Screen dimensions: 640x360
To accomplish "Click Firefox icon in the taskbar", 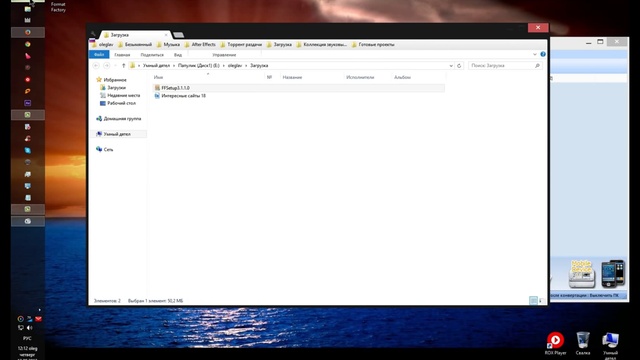I will click(27, 32).
